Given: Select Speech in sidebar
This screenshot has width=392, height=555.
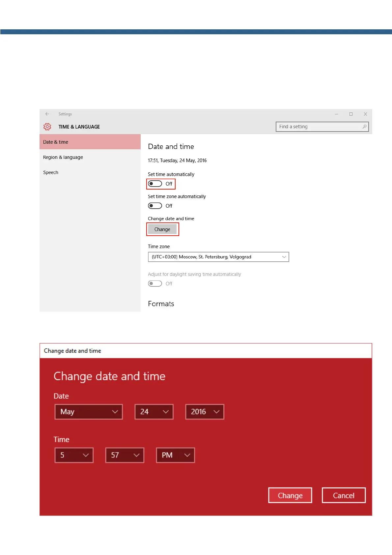Looking at the screenshot, I should pyautogui.click(x=90, y=172).
